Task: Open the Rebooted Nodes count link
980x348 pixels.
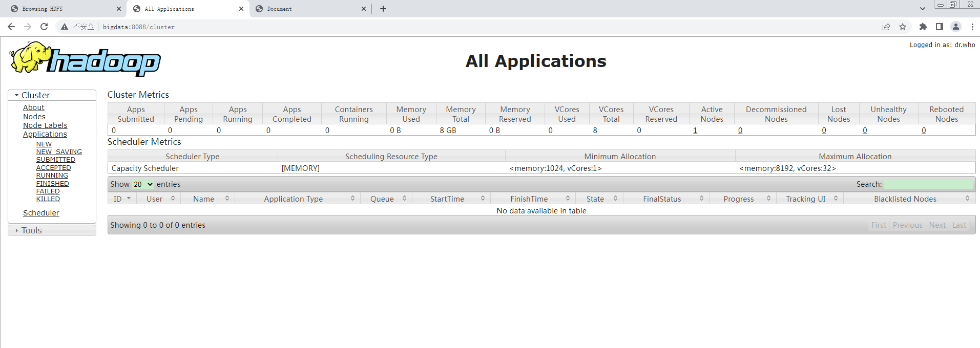Action: [x=924, y=130]
